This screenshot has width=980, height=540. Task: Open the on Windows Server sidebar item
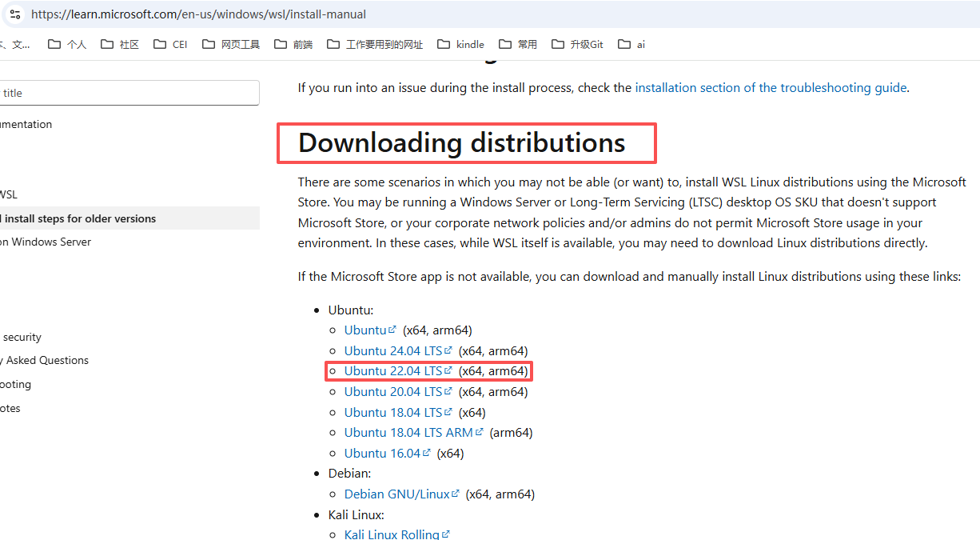46,242
